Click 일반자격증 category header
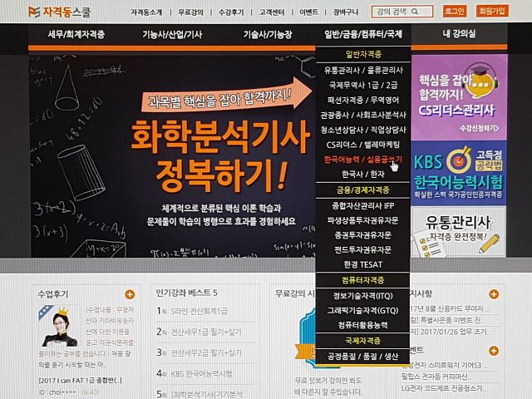 click(x=363, y=54)
